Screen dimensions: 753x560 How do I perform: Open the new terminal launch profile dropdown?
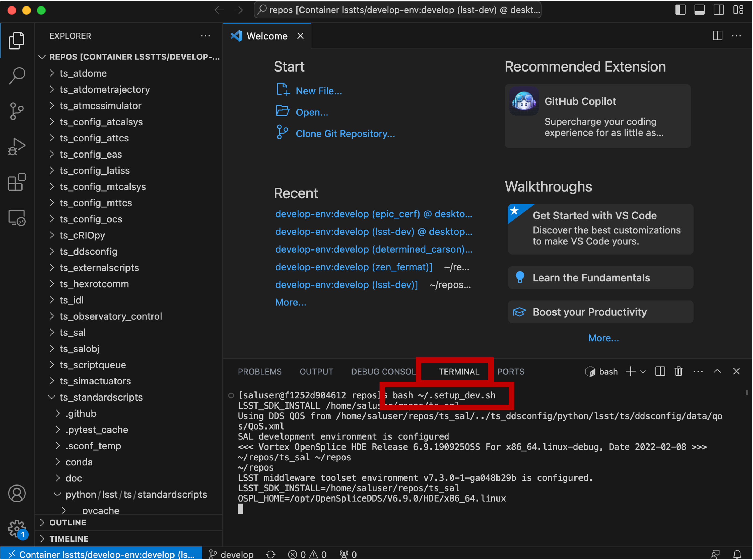[643, 372]
